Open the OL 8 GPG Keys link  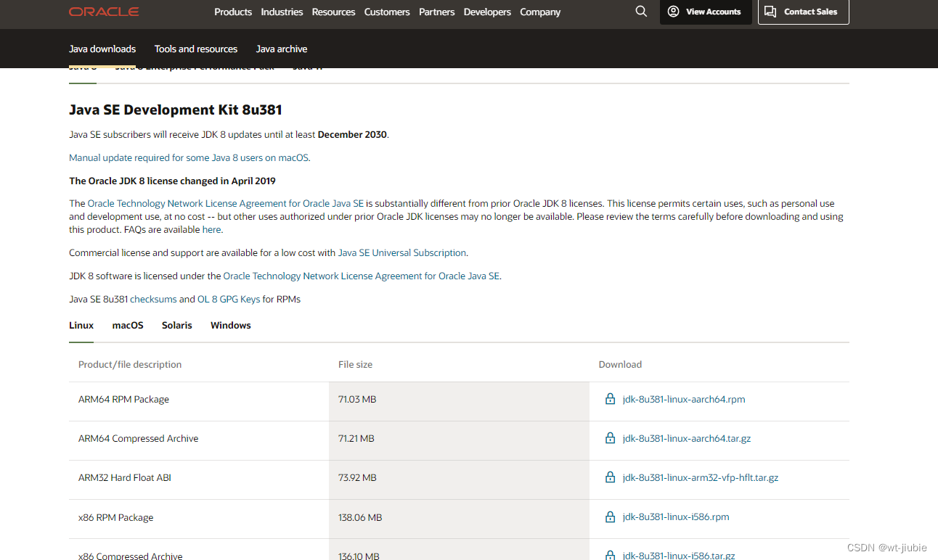[x=229, y=299]
